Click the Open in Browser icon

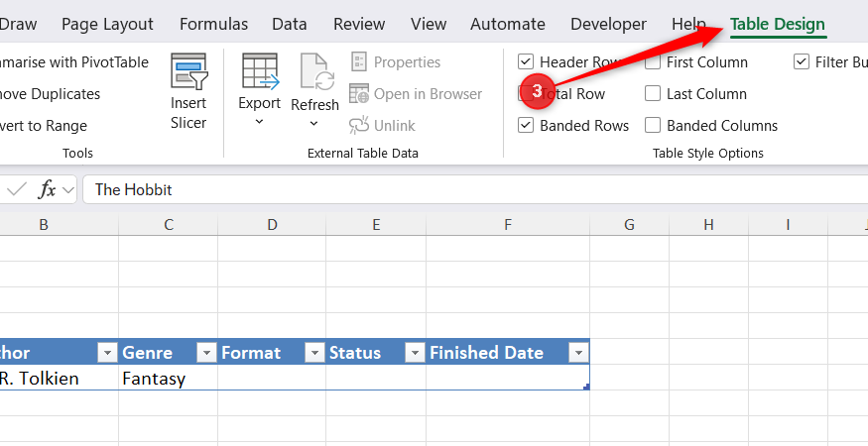[x=359, y=93]
